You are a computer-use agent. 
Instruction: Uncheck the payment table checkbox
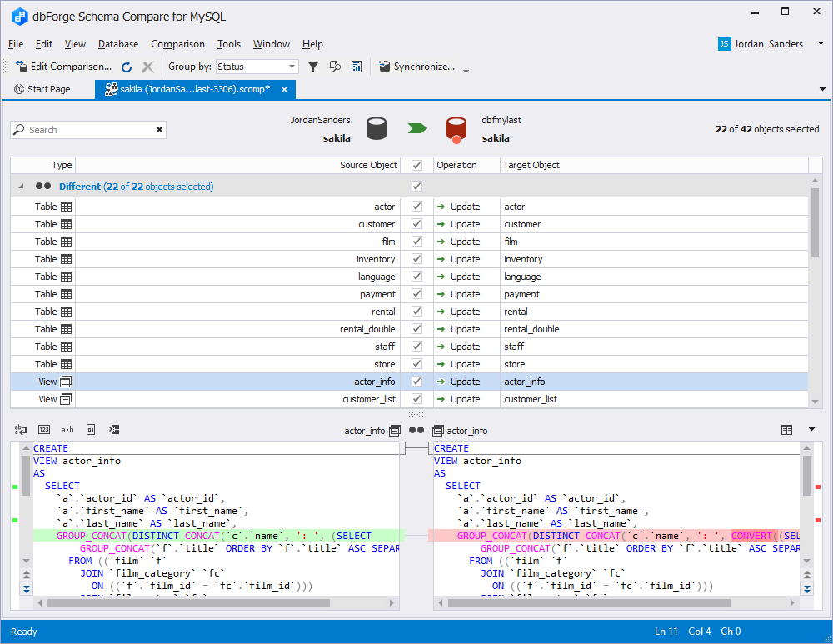coord(417,294)
